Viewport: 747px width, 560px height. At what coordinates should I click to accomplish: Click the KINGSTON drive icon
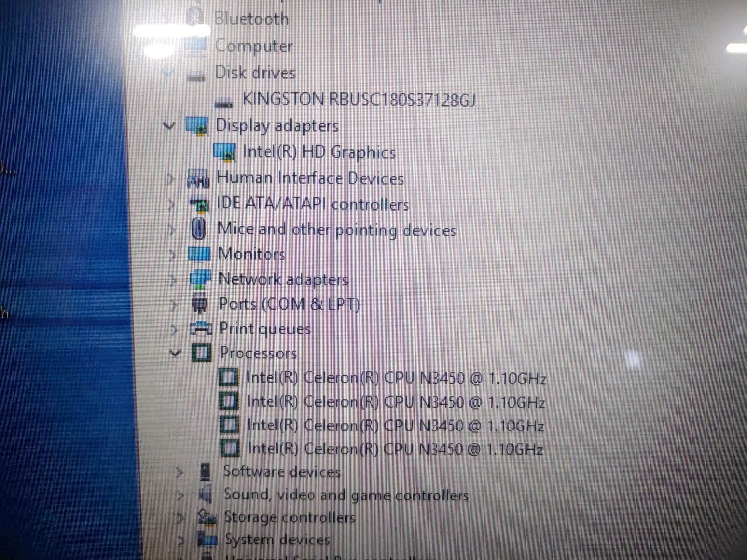pyautogui.click(x=224, y=103)
